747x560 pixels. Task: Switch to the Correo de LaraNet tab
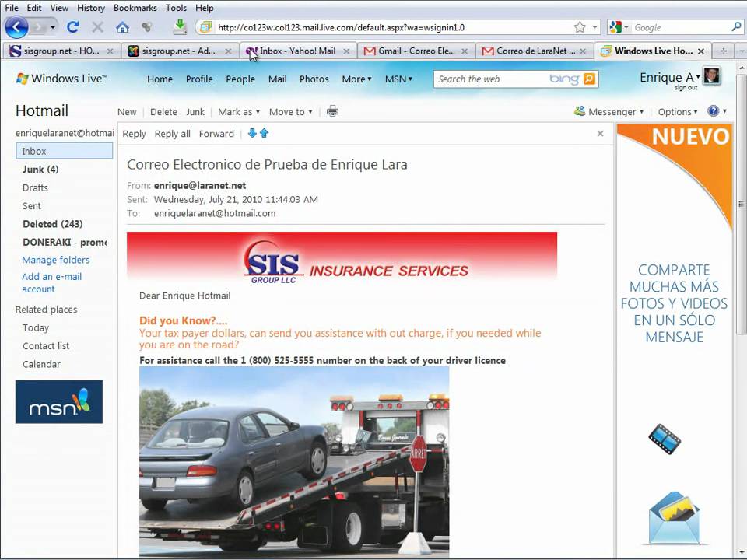click(x=534, y=51)
